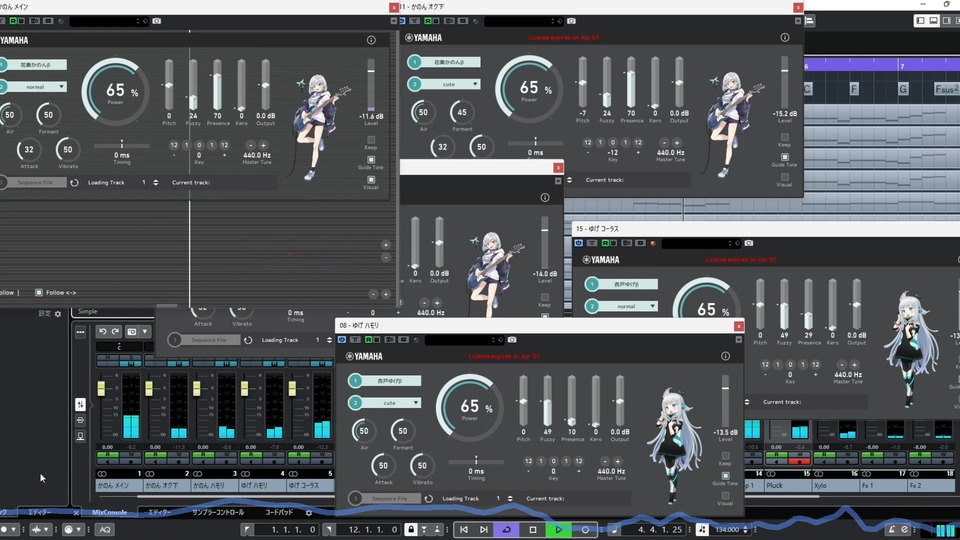Jump to next marker in transport
The image size is (960, 540).
coord(484,530)
